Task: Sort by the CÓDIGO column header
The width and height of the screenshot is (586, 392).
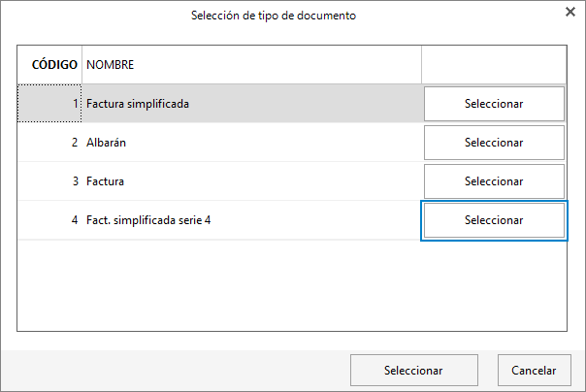Action: click(49, 65)
